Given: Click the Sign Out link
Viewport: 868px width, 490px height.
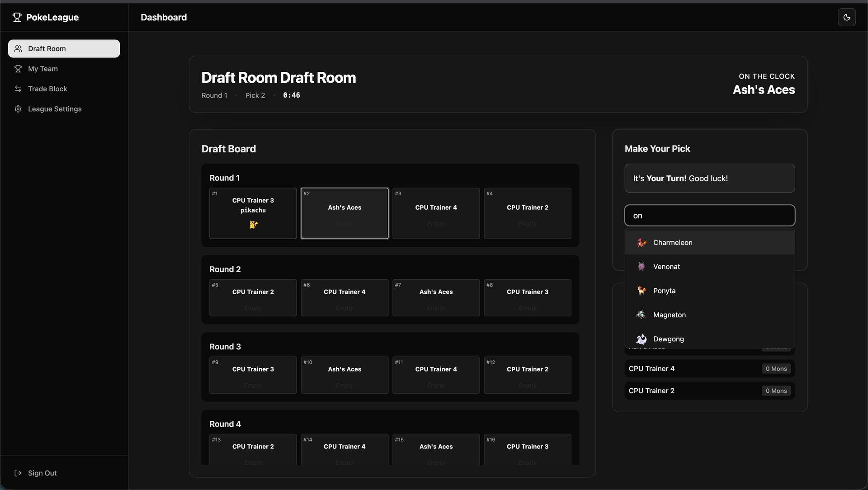Looking at the screenshot, I should pos(42,473).
